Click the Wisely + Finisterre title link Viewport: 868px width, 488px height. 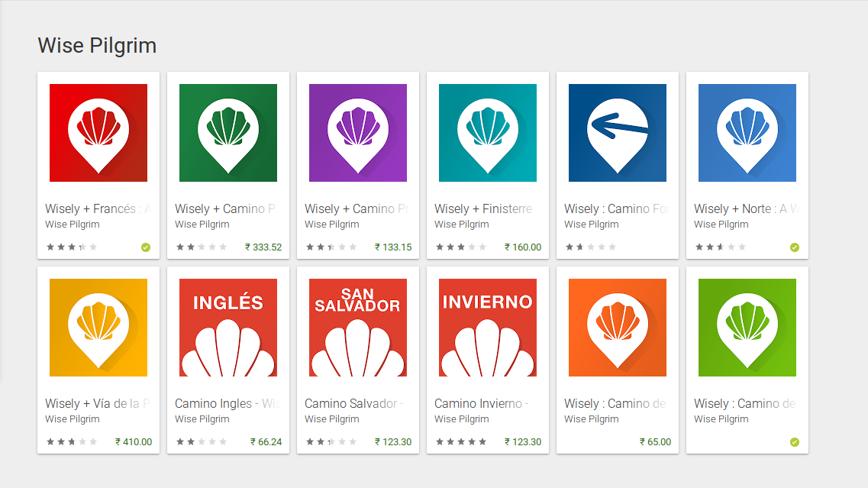pos(483,208)
